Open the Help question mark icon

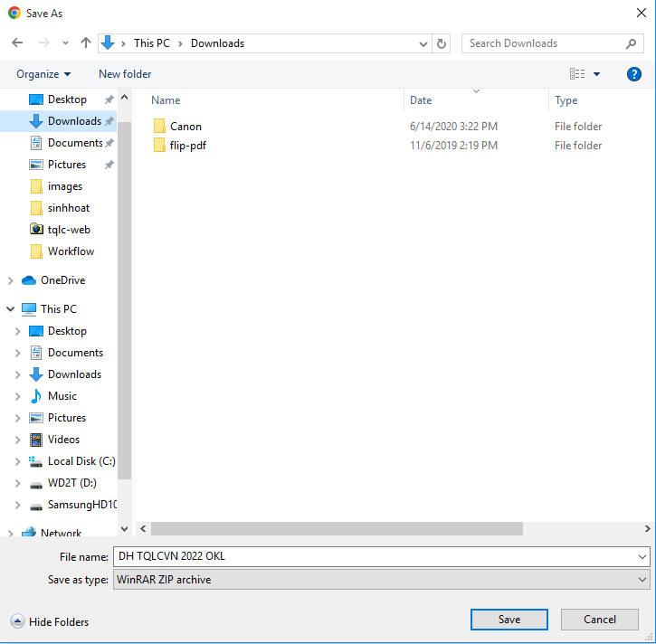point(633,74)
